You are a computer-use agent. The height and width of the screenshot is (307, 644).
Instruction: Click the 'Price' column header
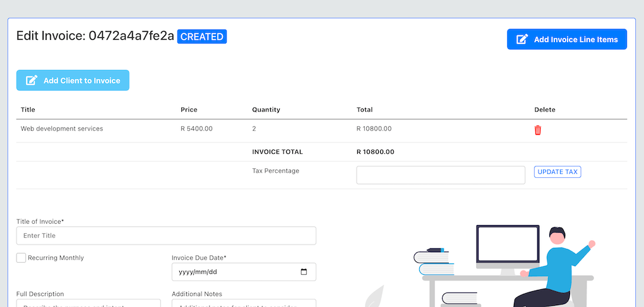(x=189, y=110)
